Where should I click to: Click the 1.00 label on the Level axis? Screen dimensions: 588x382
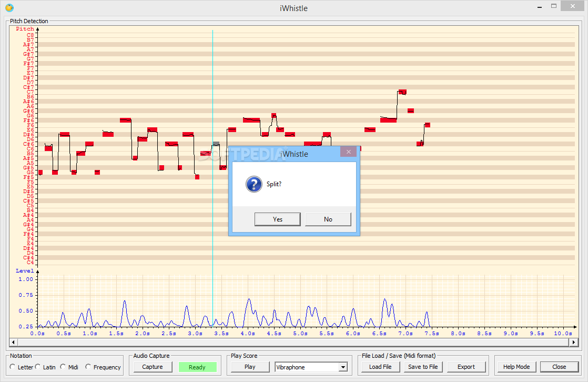[x=26, y=279]
